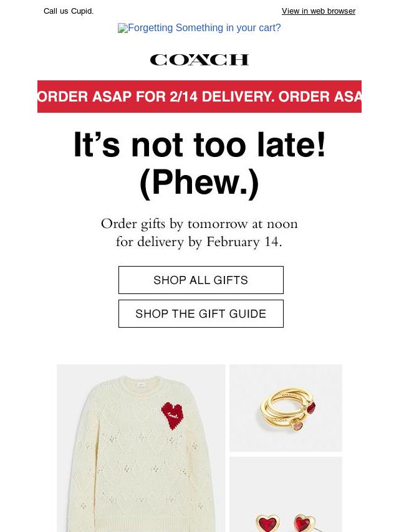Click the red heart patch on sweater
This screenshot has height=532, width=399.
tap(173, 415)
